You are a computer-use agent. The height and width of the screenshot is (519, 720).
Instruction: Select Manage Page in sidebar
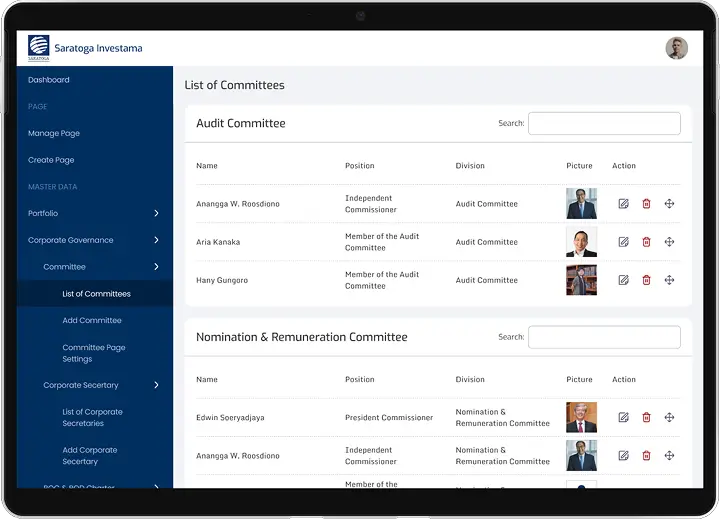pos(54,133)
